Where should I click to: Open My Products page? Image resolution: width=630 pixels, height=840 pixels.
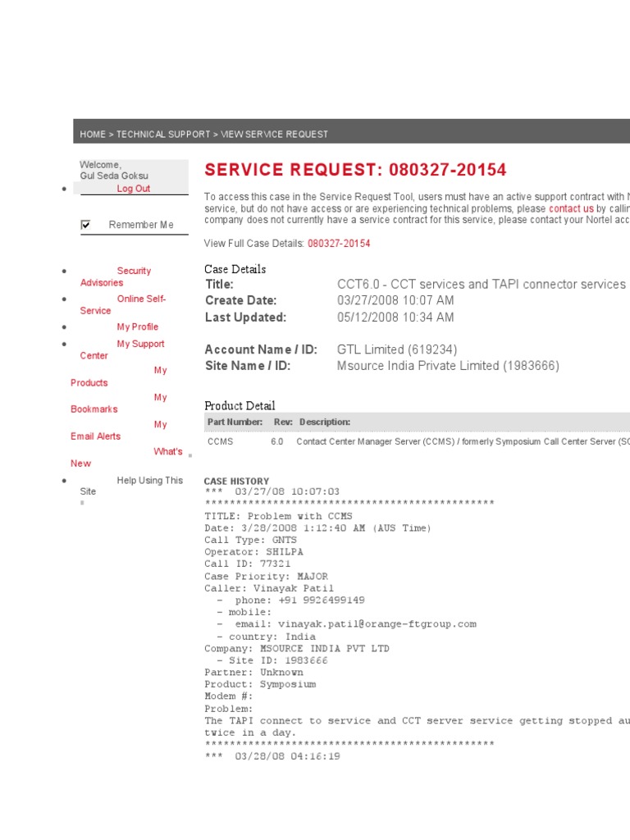point(160,371)
